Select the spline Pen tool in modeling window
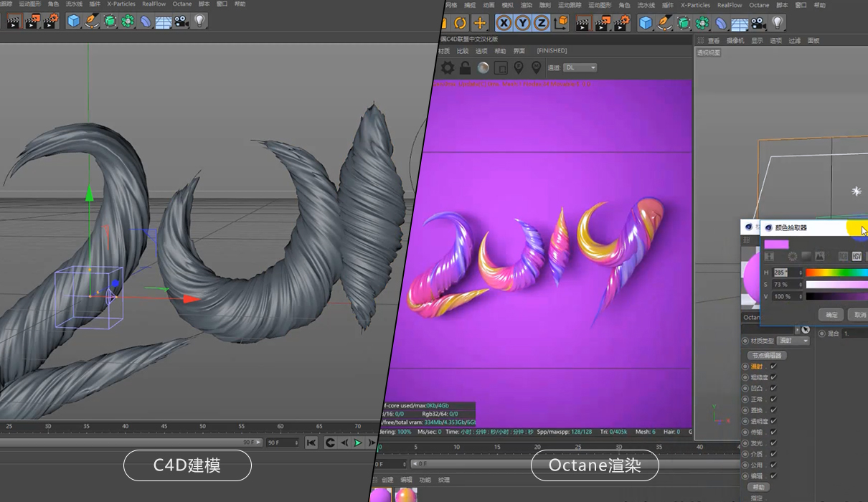This screenshot has height=502, width=868. pyautogui.click(x=92, y=22)
